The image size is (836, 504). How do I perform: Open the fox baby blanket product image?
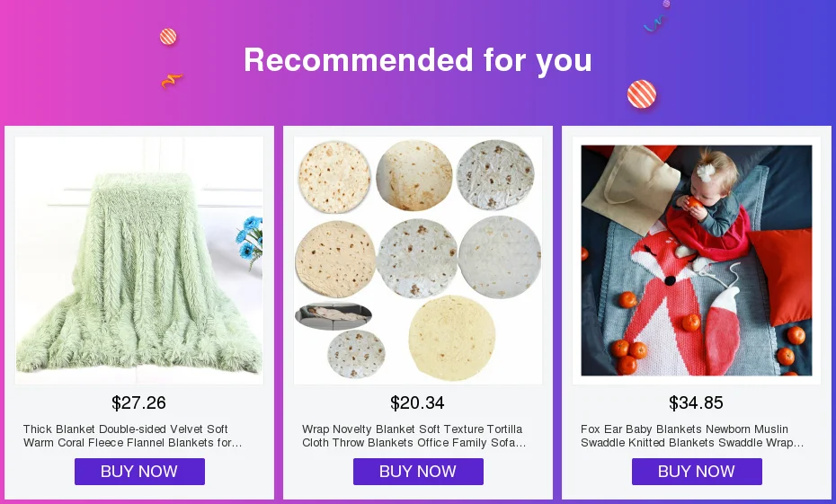click(697, 260)
